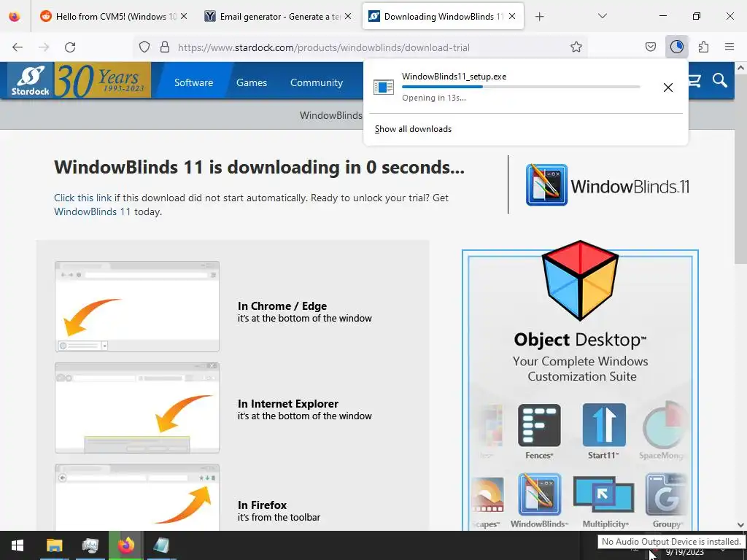
Task: Reload the current page
Action: pyautogui.click(x=70, y=47)
